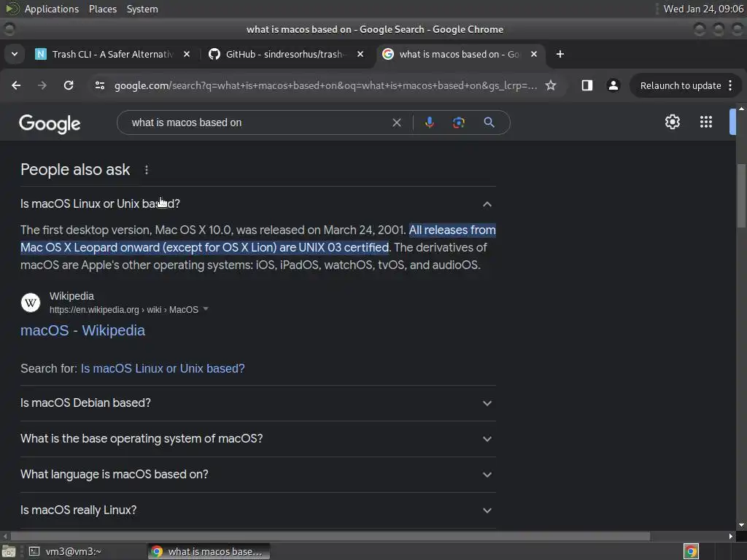Click the horizontal scrollbar thumb
The width and height of the screenshot is (747, 560).
[330, 536]
